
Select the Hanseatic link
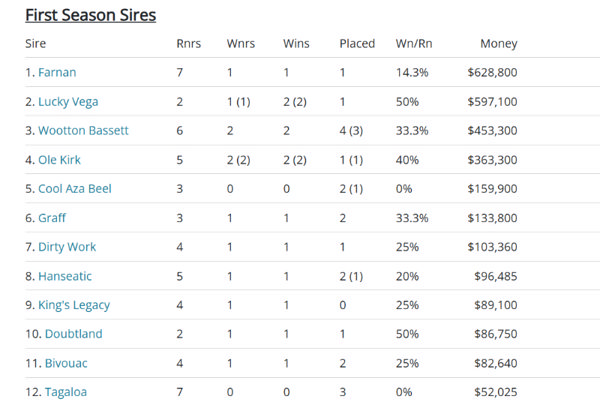pyautogui.click(x=68, y=276)
